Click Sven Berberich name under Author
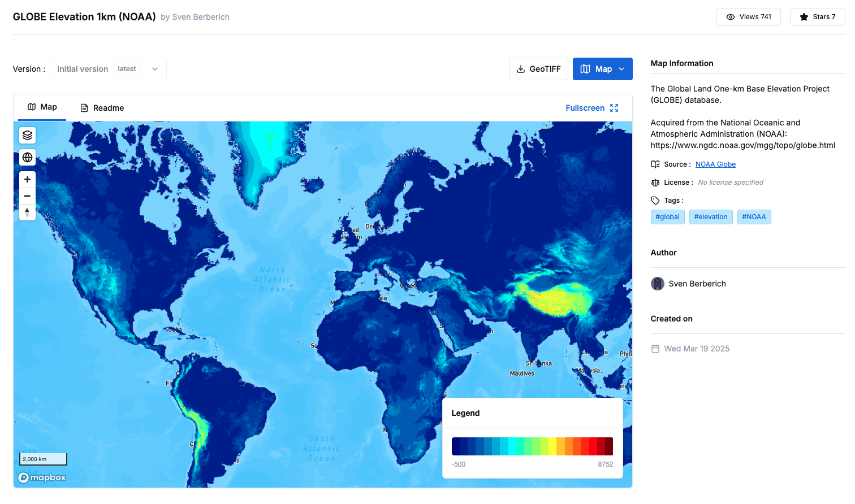This screenshot has width=855, height=504. coord(697,284)
